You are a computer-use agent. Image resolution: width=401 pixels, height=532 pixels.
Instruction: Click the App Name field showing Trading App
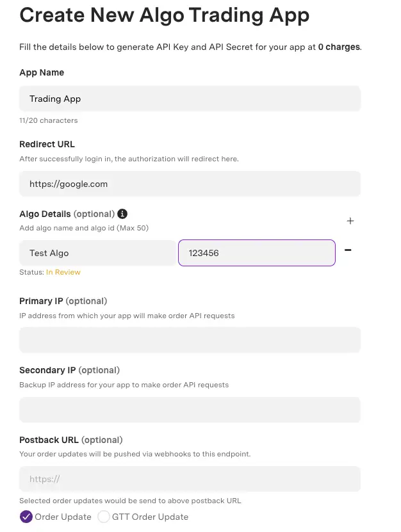click(x=190, y=99)
